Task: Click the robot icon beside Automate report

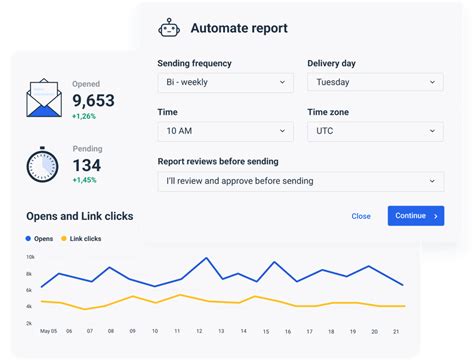Action: 169,28
